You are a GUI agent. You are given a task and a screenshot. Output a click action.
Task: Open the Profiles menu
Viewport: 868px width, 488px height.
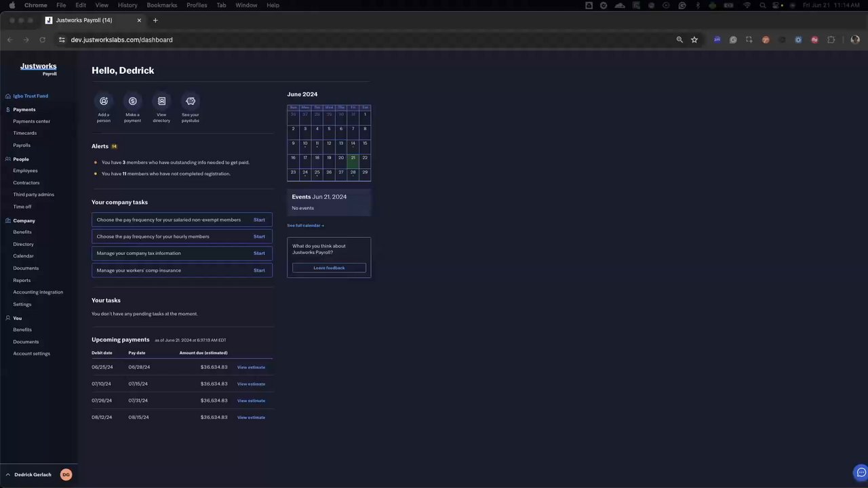coord(197,5)
